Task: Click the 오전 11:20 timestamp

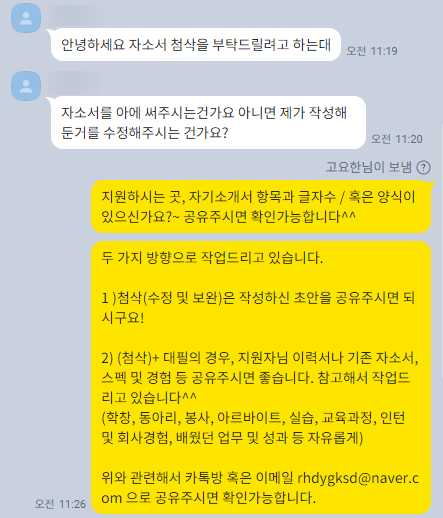Action: pos(397,139)
